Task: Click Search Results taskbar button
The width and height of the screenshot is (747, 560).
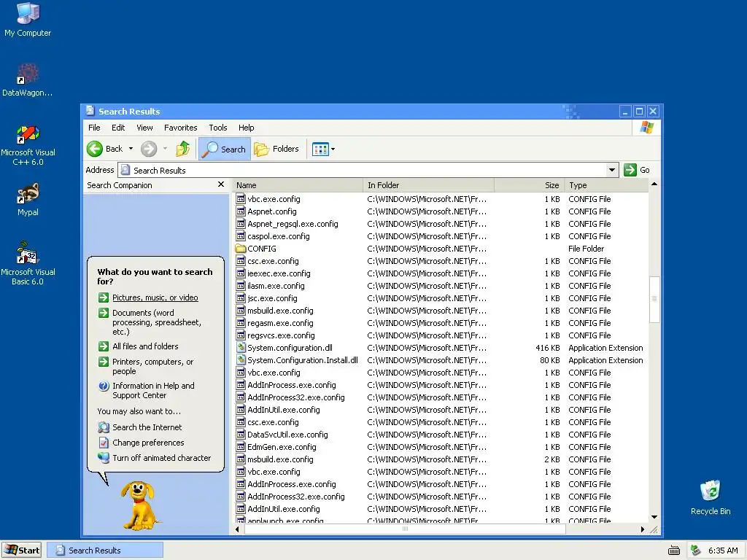Action: 105,550
